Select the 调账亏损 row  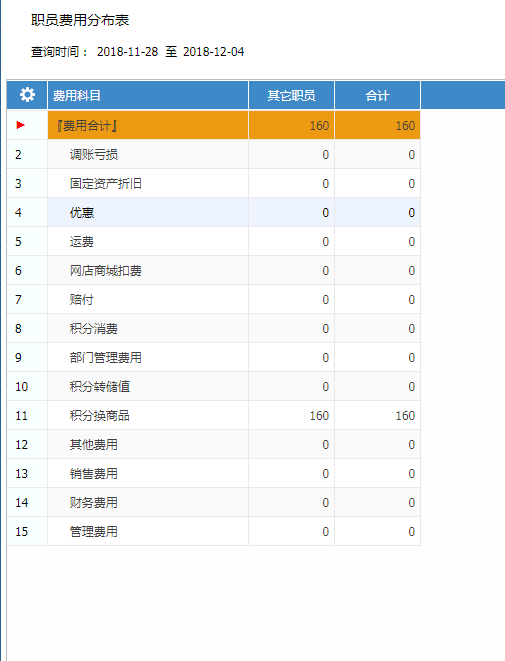click(x=213, y=154)
